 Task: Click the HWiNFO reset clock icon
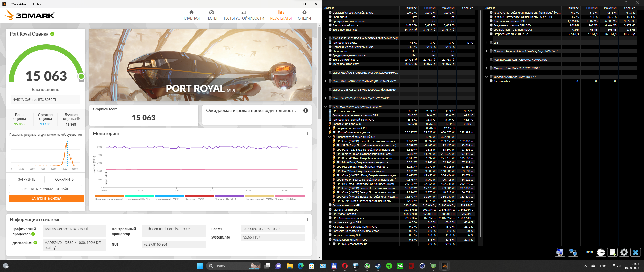point(601,252)
